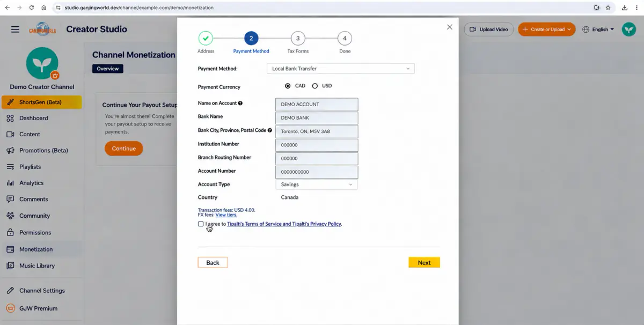644x325 pixels.
Task: Select USD payment currency
Action: click(x=315, y=86)
